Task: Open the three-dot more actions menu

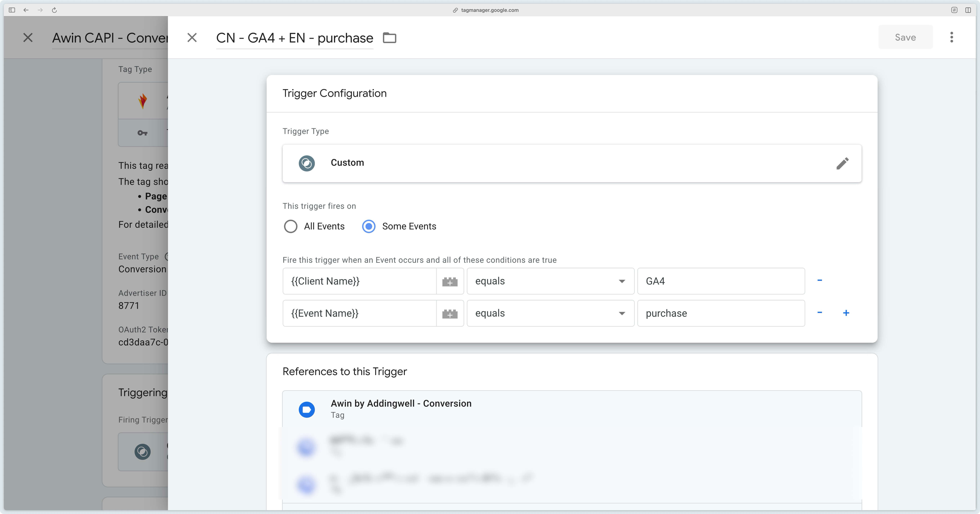Action: tap(951, 37)
